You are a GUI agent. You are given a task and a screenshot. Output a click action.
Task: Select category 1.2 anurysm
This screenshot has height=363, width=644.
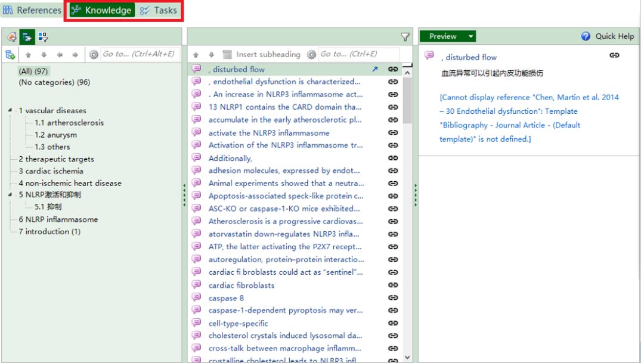click(55, 135)
